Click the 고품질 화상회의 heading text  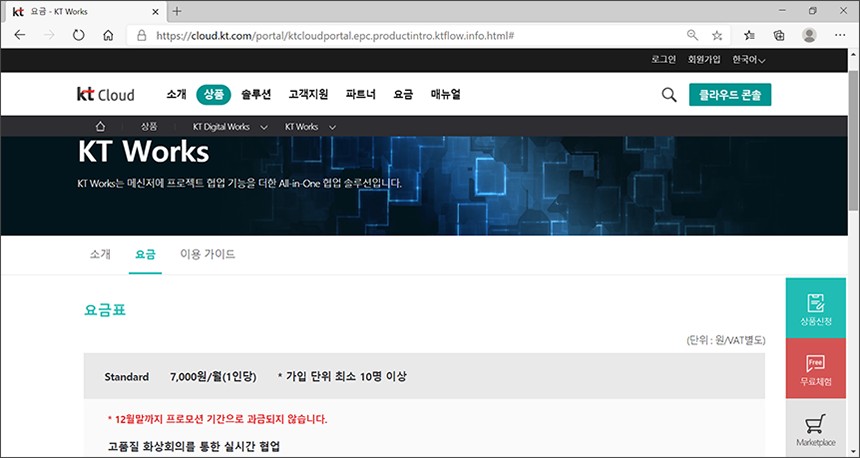(x=194, y=446)
